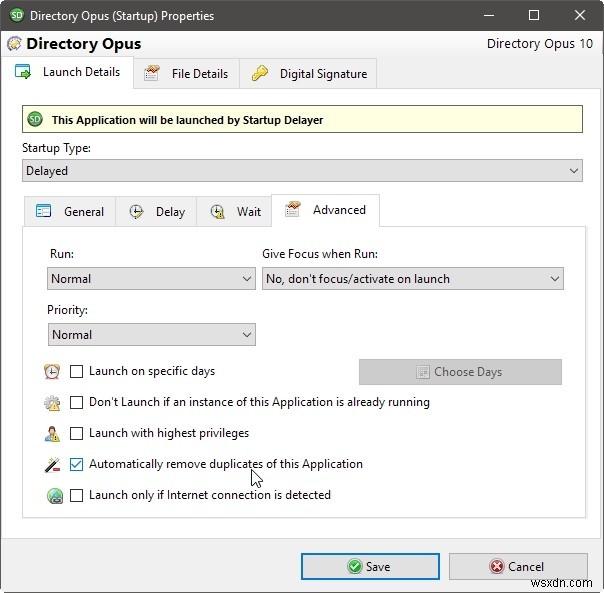Check Don't Launch if instance already running
The image size is (604, 593).
(x=76, y=402)
